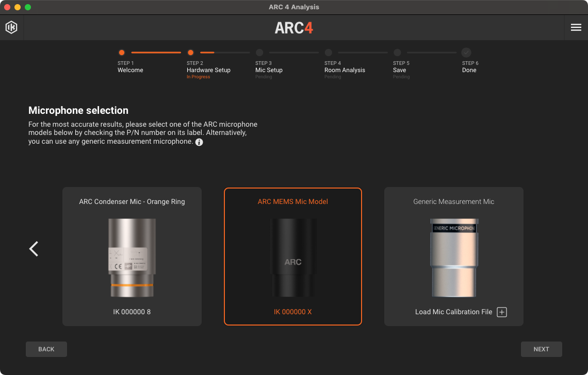This screenshot has width=588, height=375.
Task: Click the IK 000000 8 part number
Action: tap(132, 312)
